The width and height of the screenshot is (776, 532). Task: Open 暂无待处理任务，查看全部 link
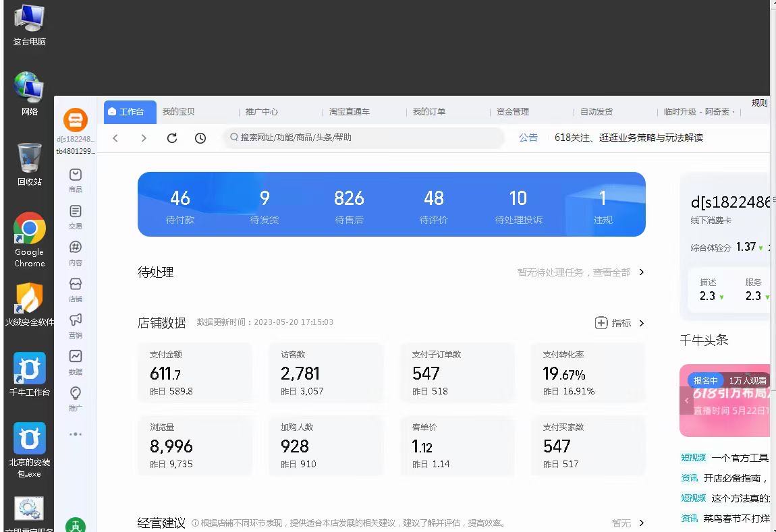pos(574,272)
